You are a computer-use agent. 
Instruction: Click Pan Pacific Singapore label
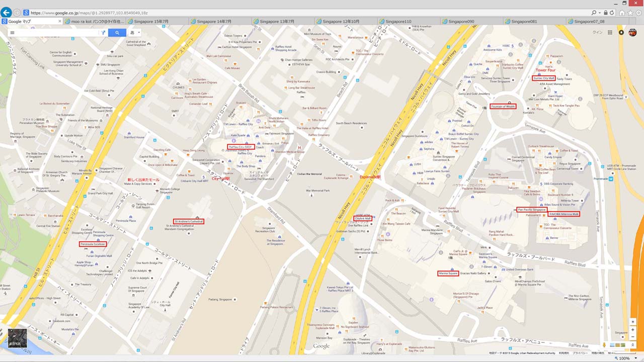tap(532, 210)
